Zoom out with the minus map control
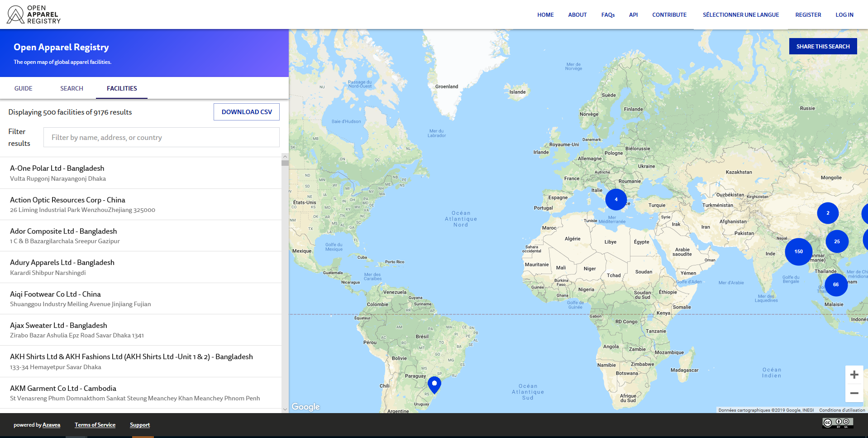868x438 pixels. [x=854, y=393]
